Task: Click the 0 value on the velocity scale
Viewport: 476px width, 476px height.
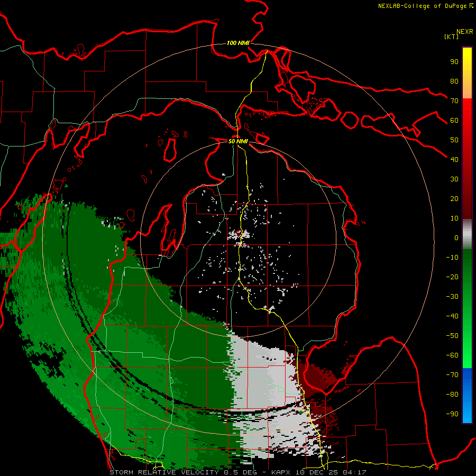Action: point(456,237)
